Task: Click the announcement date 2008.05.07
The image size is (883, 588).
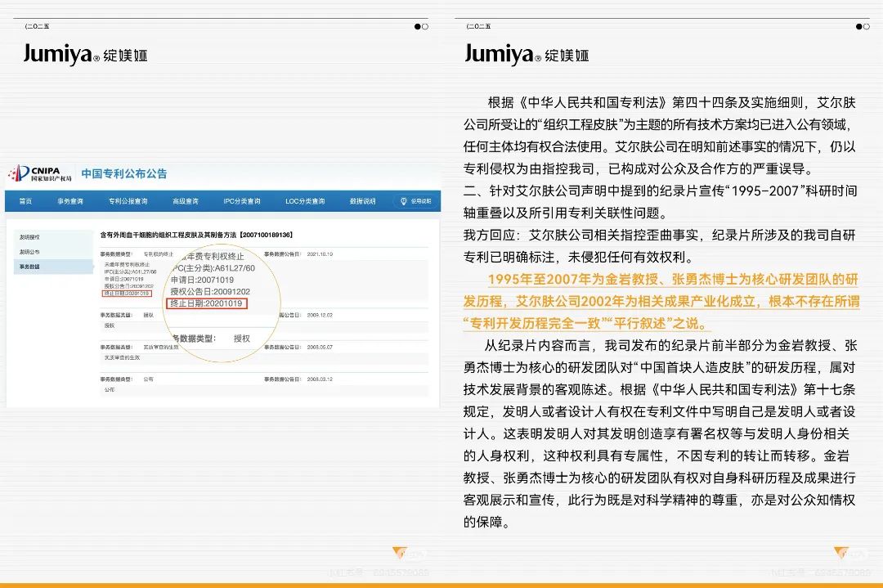Action: [320, 347]
